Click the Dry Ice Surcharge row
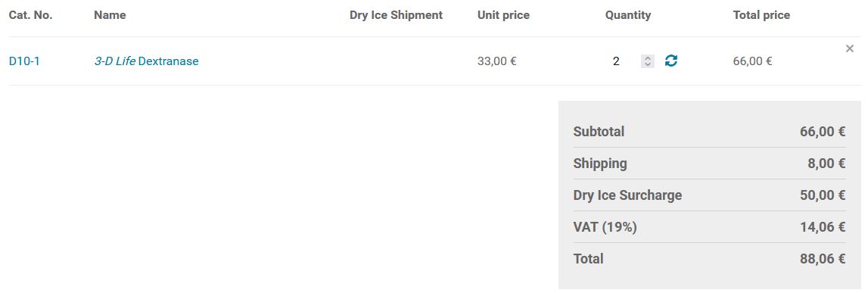 pyautogui.click(x=709, y=195)
